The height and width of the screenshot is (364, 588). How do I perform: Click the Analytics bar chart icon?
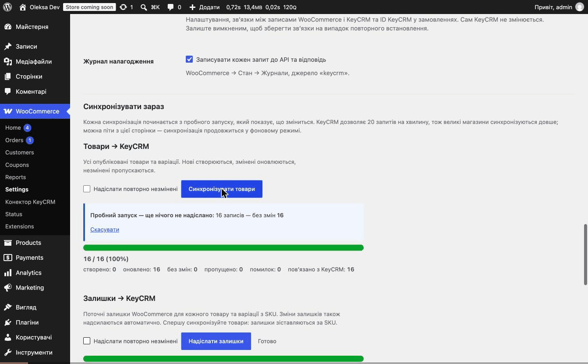click(8, 273)
